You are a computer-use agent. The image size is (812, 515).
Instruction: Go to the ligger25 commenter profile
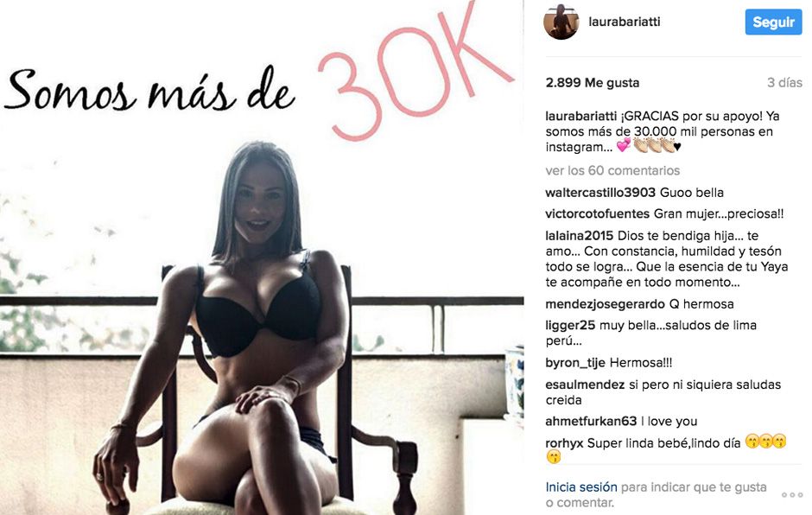pos(570,326)
